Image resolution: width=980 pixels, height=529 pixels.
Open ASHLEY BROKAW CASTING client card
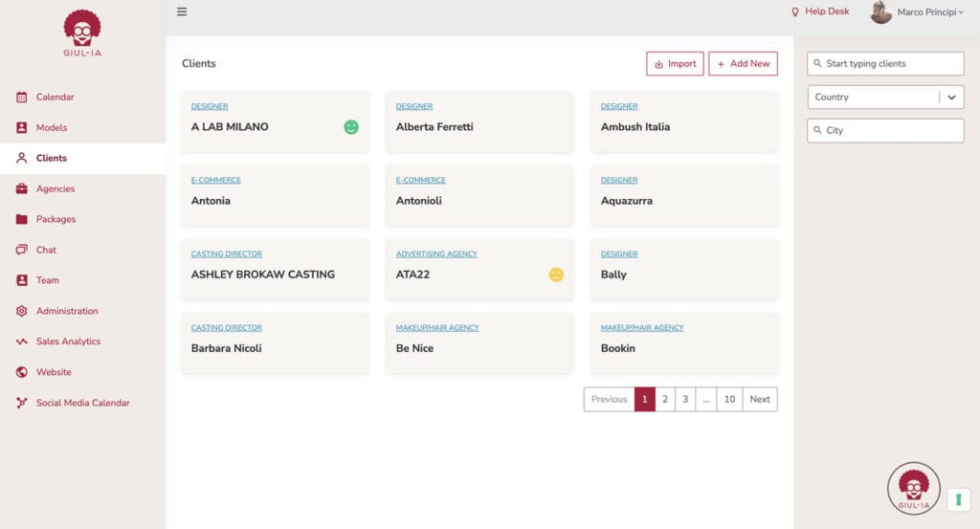click(x=275, y=269)
